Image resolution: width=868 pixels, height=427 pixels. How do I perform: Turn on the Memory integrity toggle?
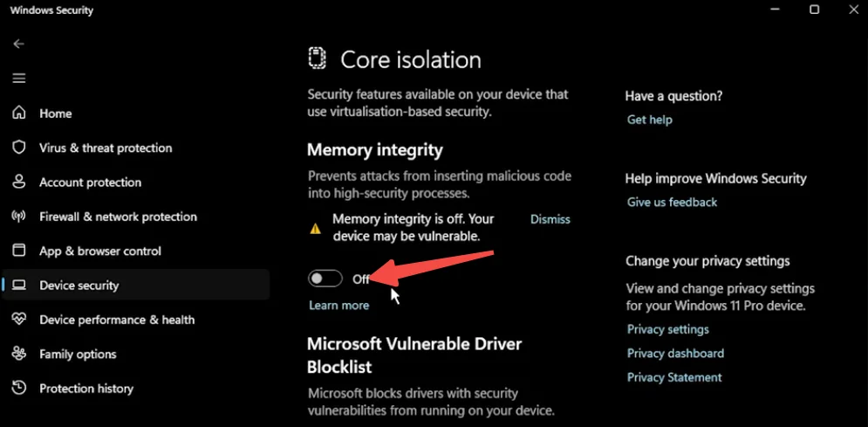coord(325,279)
